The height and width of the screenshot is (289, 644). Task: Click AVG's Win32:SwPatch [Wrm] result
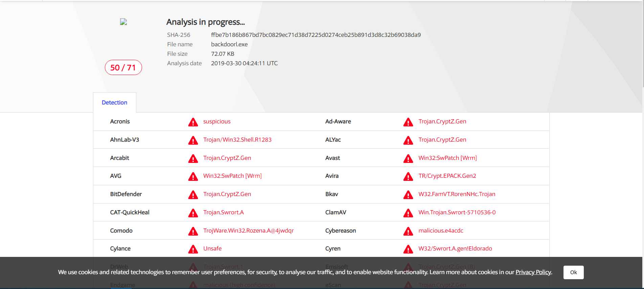[x=232, y=176]
